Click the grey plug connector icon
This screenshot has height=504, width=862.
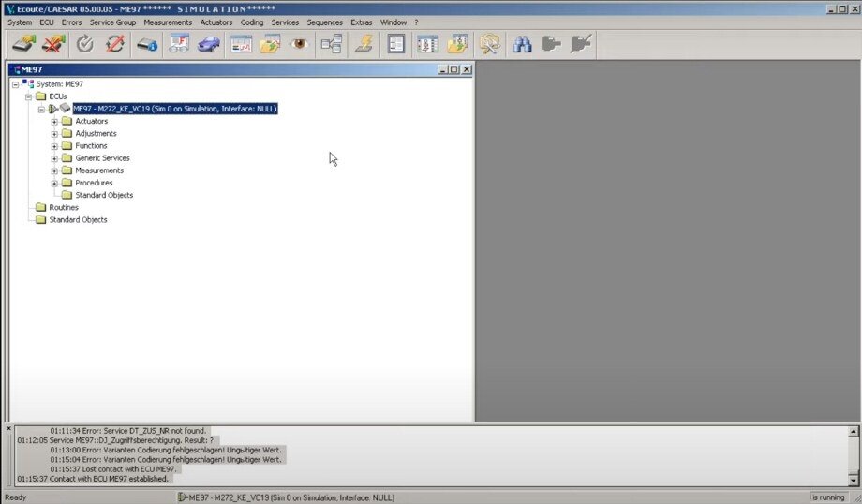click(551, 44)
